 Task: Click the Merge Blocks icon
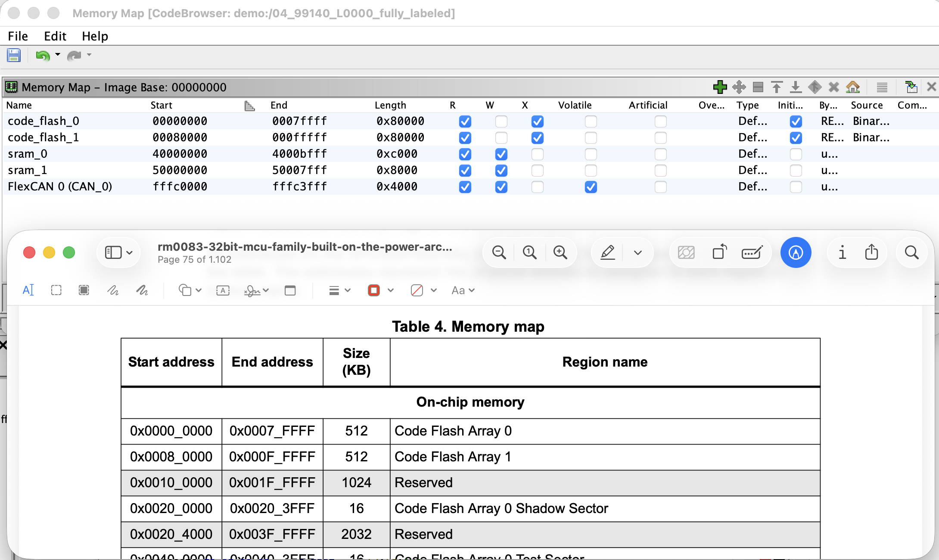(815, 87)
